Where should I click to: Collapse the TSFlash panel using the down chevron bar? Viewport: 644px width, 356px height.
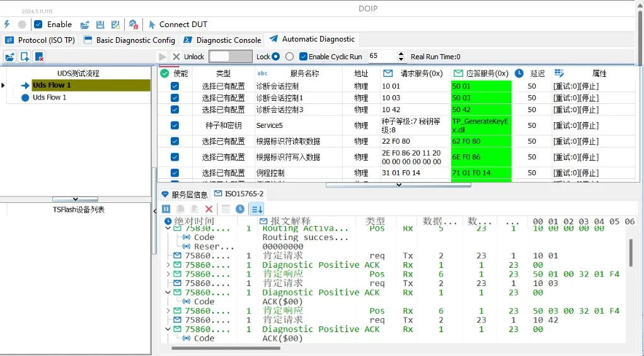[x=75, y=199]
